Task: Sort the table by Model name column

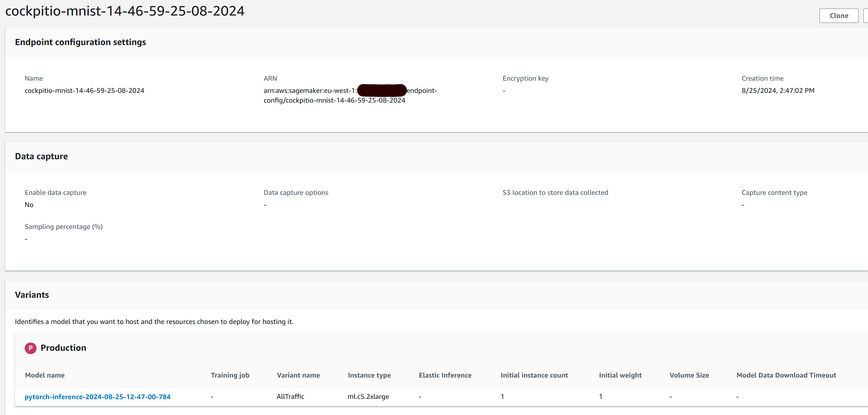Action: [x=44, y=375]
